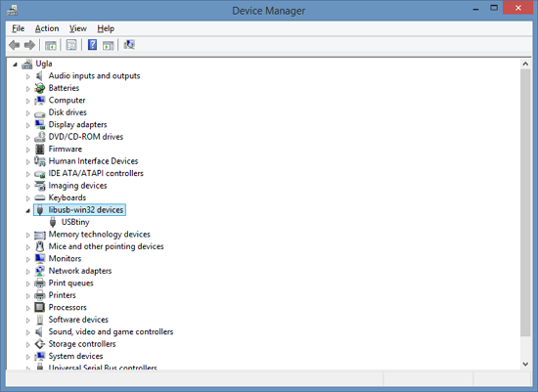This screenshot has height=392, width=538.
Task: Select the Batteries label
Action: [x=64, y=88]
